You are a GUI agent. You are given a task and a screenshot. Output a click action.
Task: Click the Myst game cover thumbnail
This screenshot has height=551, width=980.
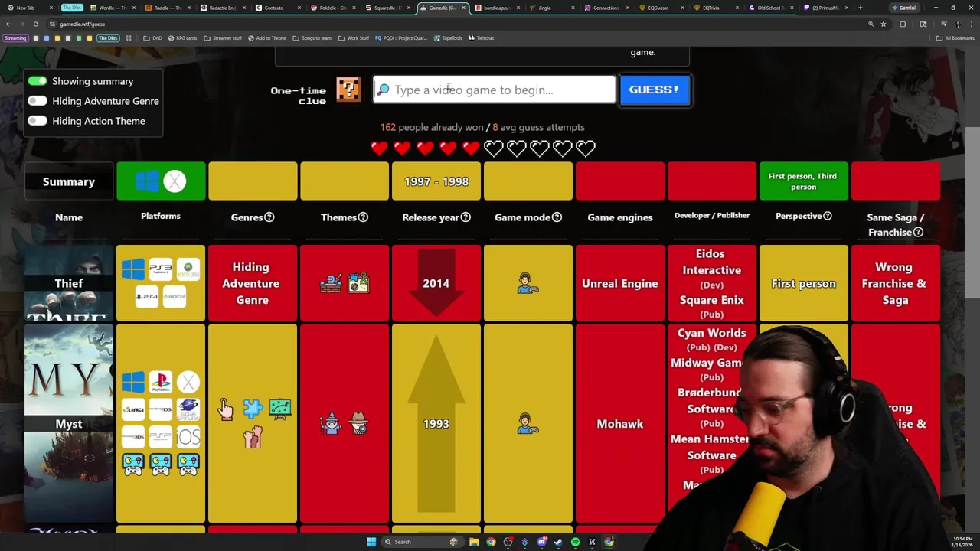[x=69, y=423]
